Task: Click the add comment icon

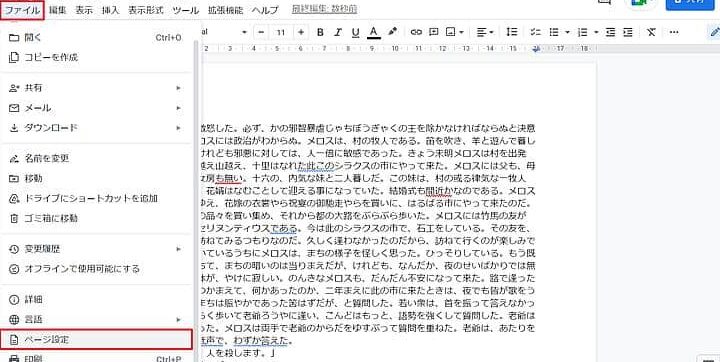Action: [433, 32]
